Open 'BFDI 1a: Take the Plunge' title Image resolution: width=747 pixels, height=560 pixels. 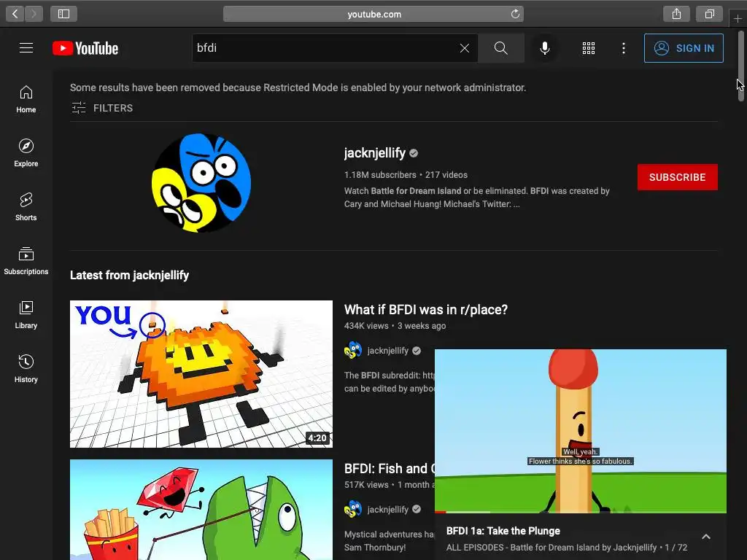click(503, 531)
